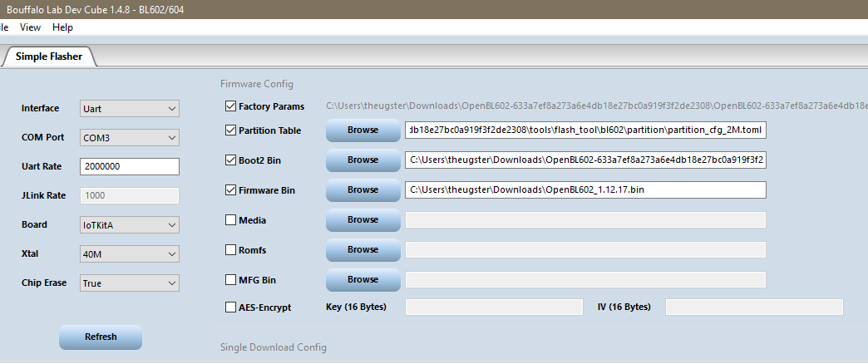
Task: Click the AES Key (16 Bytes) field
Action: pos(495,307)
